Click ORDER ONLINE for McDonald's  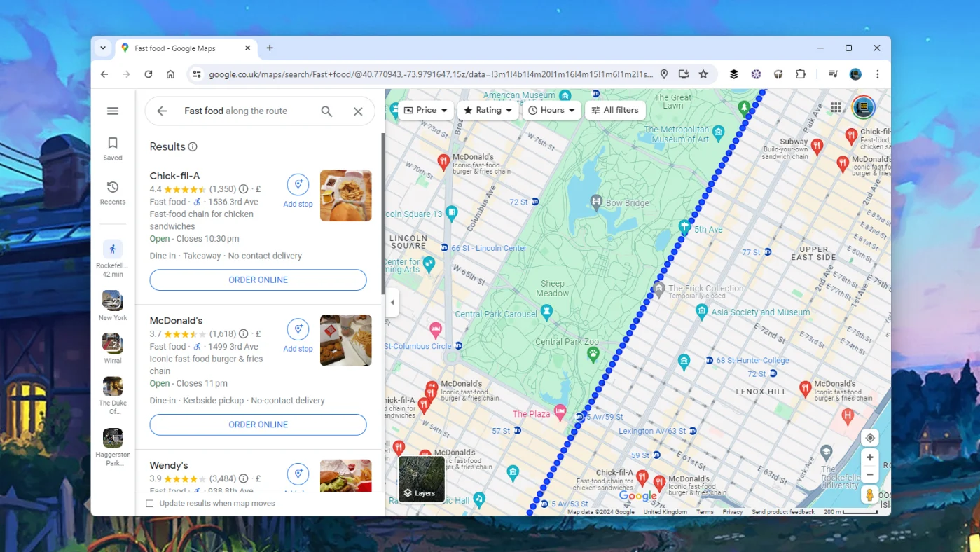(257, 425)
